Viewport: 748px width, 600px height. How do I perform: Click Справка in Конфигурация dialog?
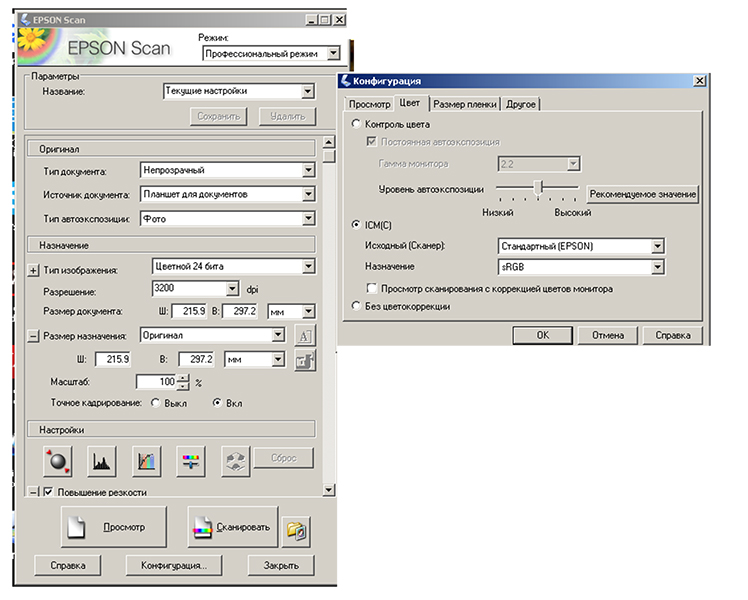coord(673,335)
